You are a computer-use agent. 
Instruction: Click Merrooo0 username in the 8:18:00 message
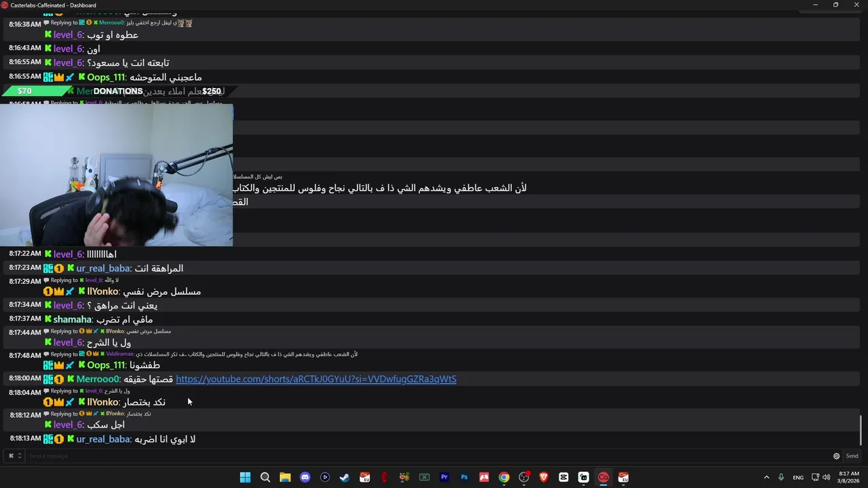(x=98, y=380)
